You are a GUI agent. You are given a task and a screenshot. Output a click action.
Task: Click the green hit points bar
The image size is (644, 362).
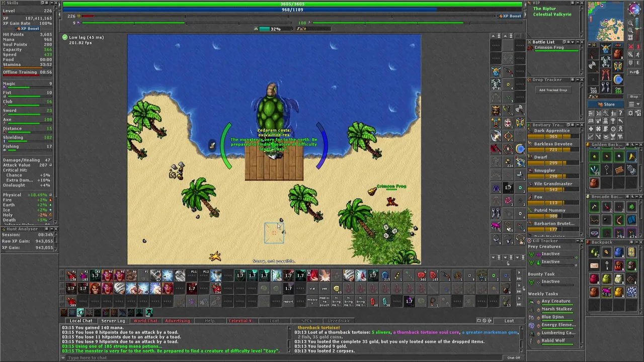[x=292, y=4]
